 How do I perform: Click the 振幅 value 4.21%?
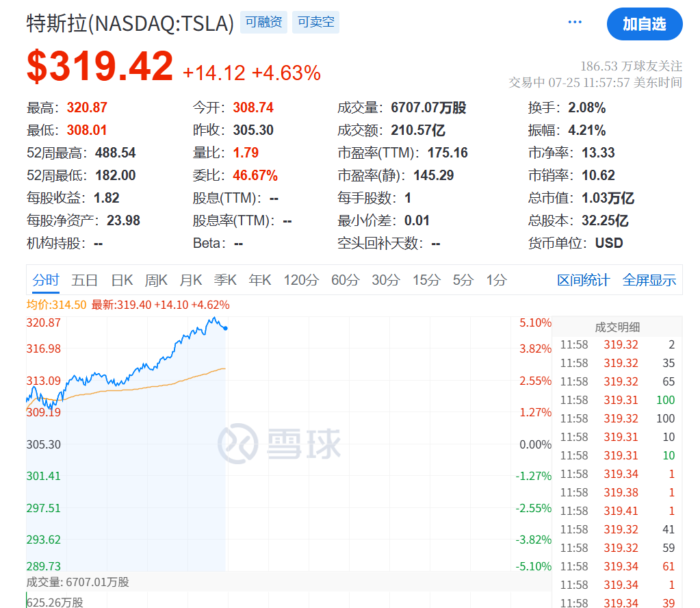[587, 131]
